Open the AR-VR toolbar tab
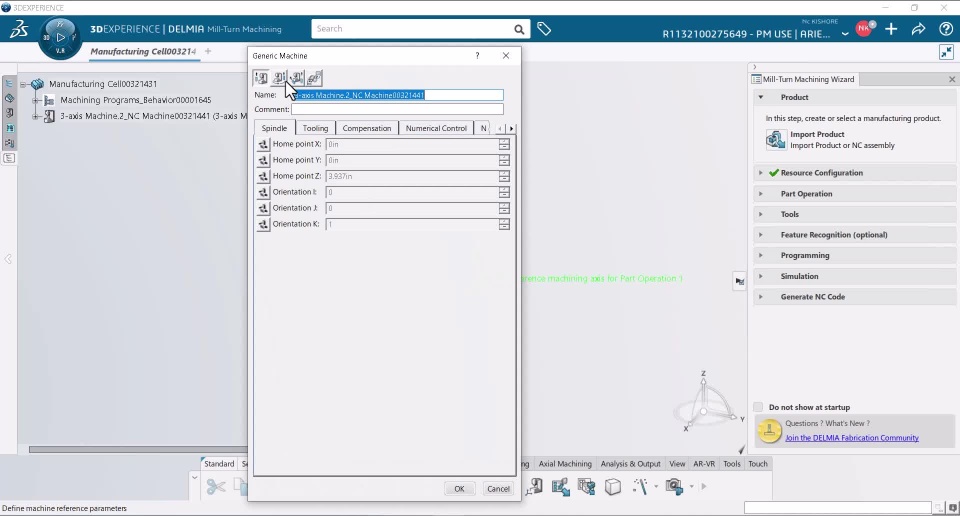 [x=704, y=464]
